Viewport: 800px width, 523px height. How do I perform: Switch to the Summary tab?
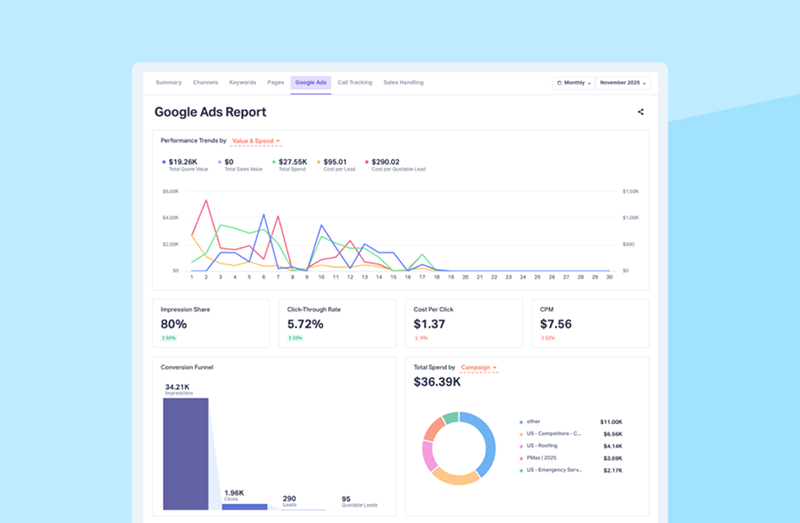point(168,82)
